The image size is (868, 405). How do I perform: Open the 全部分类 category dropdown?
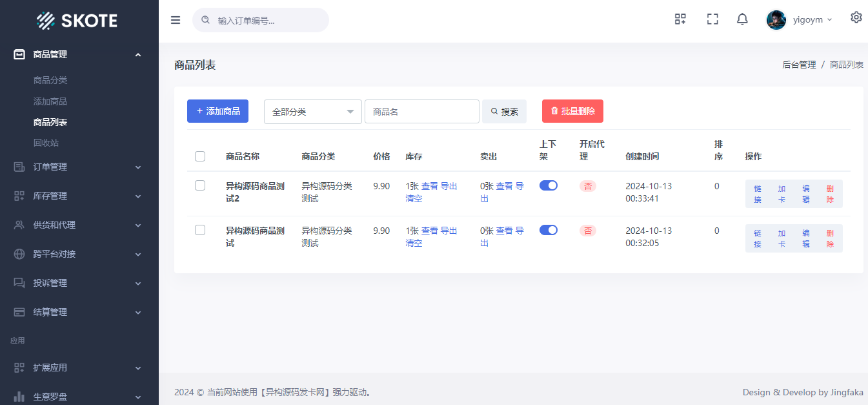point(312,111)
